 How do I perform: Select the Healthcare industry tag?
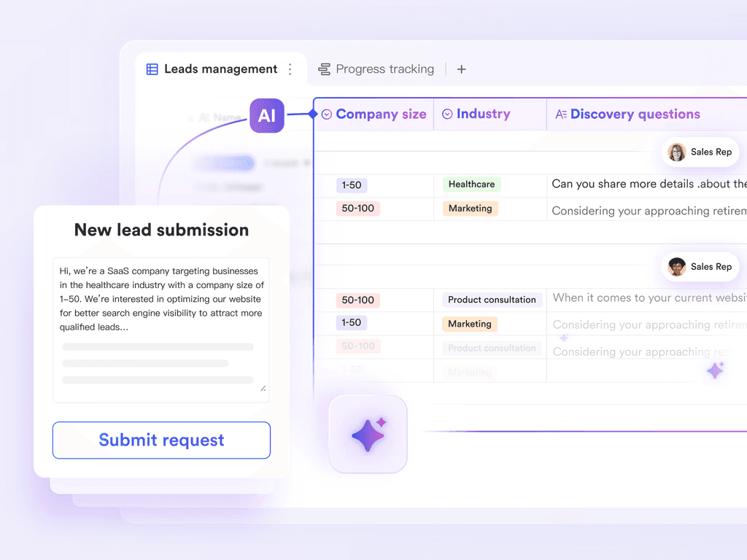(x=472, y=184)
